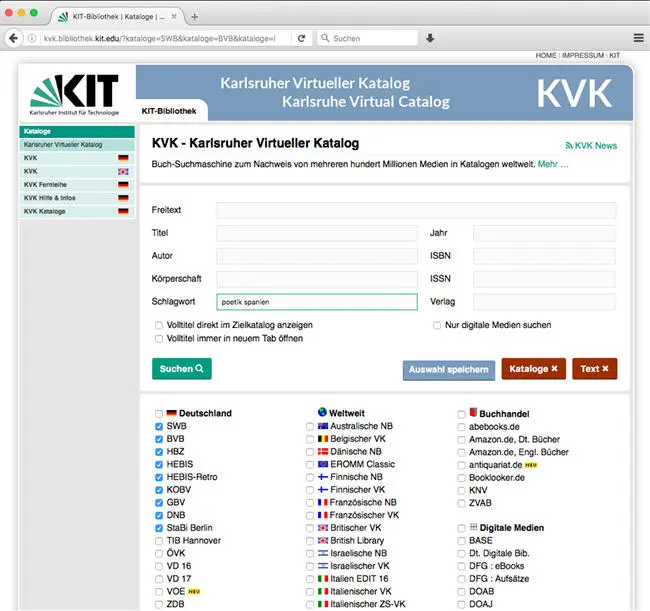Open KVK Kataloge sidebar item
Screen dimensions: 650x611
click(77, 211)
